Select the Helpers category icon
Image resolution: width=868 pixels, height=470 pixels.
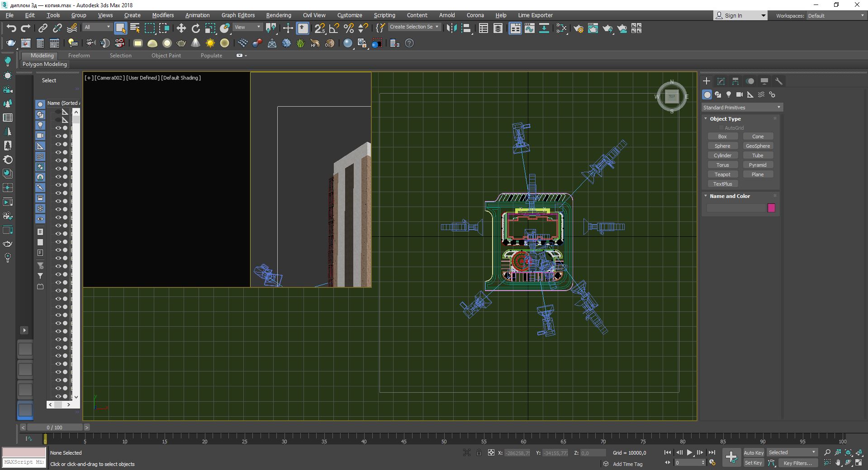750,94
